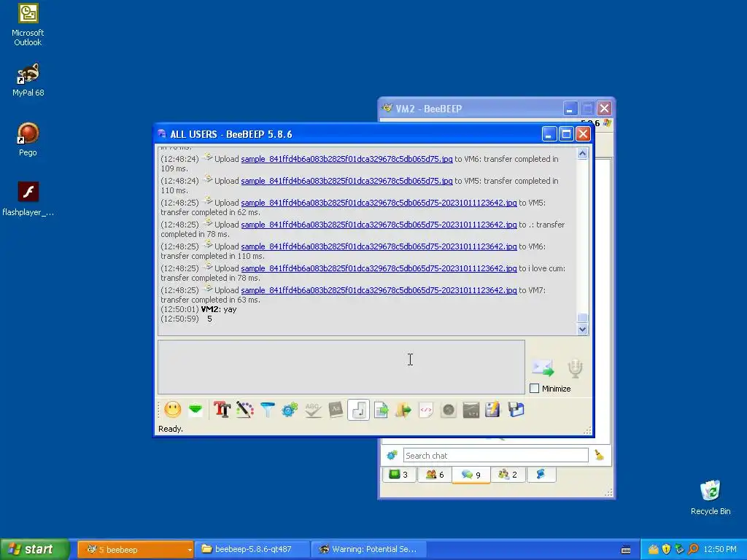Click the yellow shield security tray icon
This screenshot has width=747, height=560.
tap(666, 550)
